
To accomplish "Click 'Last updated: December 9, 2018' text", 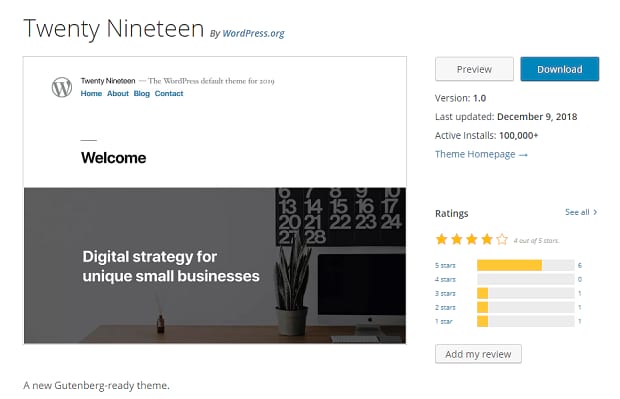I will tap(506, 117).
